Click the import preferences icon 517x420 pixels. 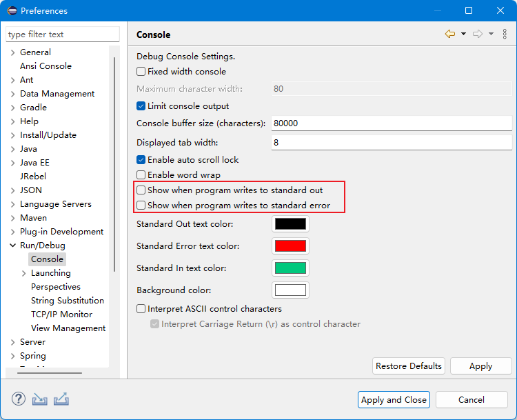[40, 399]
